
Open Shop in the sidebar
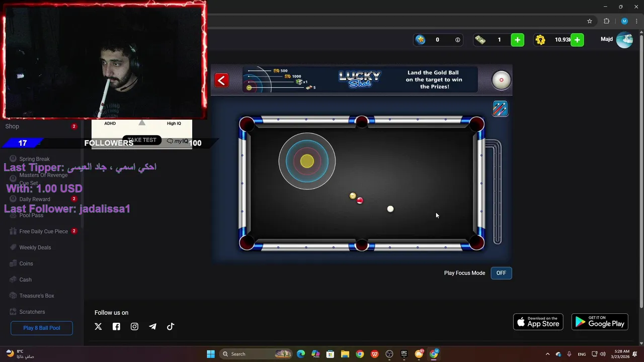pyautogui.click(x=12, y=126)
